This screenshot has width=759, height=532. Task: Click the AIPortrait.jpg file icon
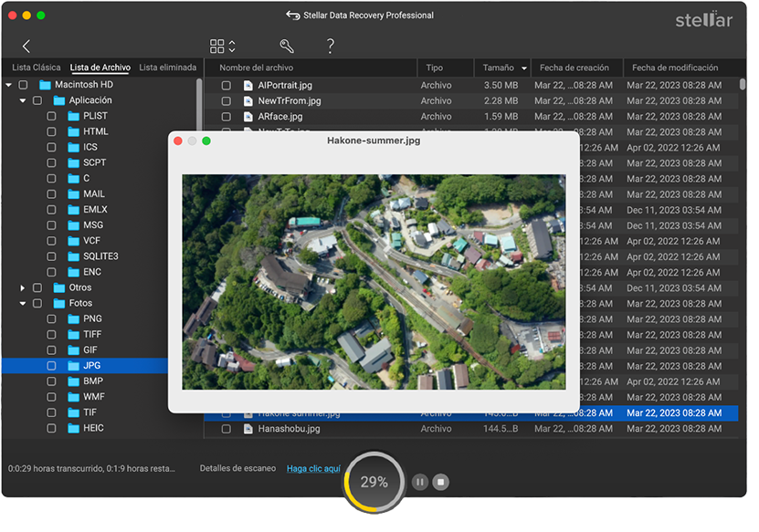tap(248, 86)
